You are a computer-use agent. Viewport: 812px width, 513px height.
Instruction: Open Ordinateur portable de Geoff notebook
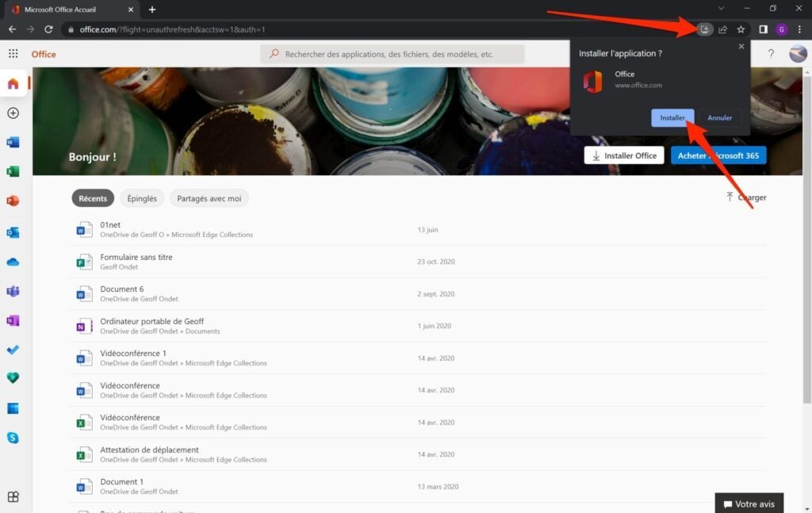151,321
